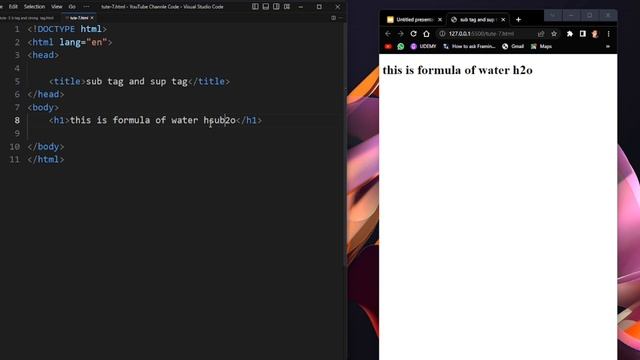Image resolution: width=640 pixels, height=360 pixels.
Task: Switch to the tute-7.html editor tab
Action: coord(78,18)
